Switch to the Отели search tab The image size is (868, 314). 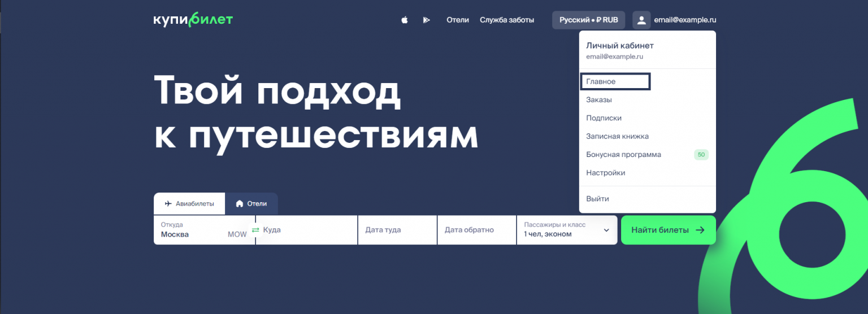(x=251, y=204)
